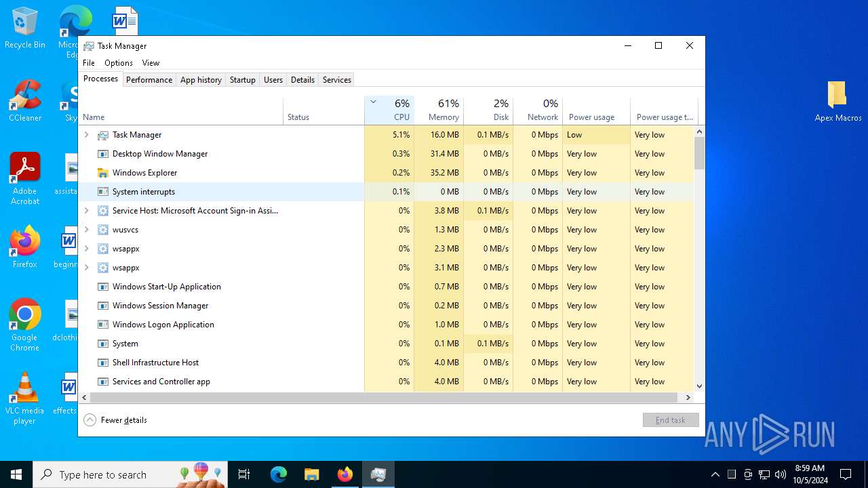The image size is (868, 488).
Task: Switch to the Users tab
Action: tap(273, 80)
